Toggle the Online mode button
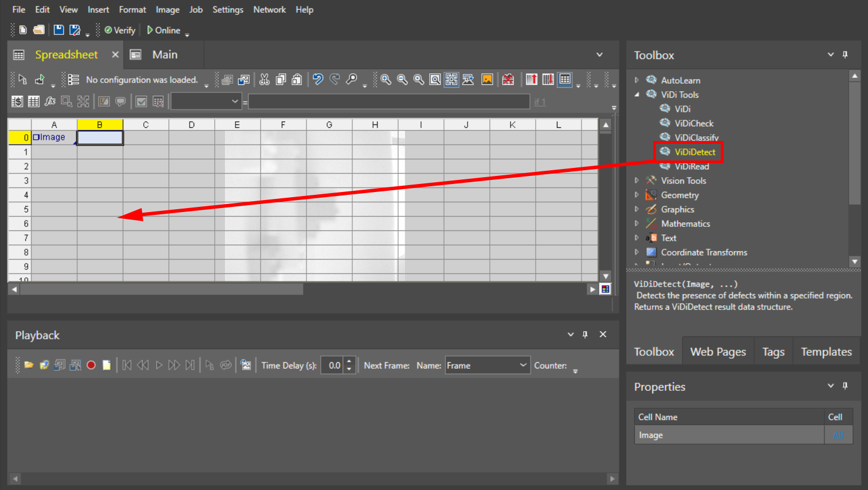Screen dimensions: 868x490 tap(164, 30)
